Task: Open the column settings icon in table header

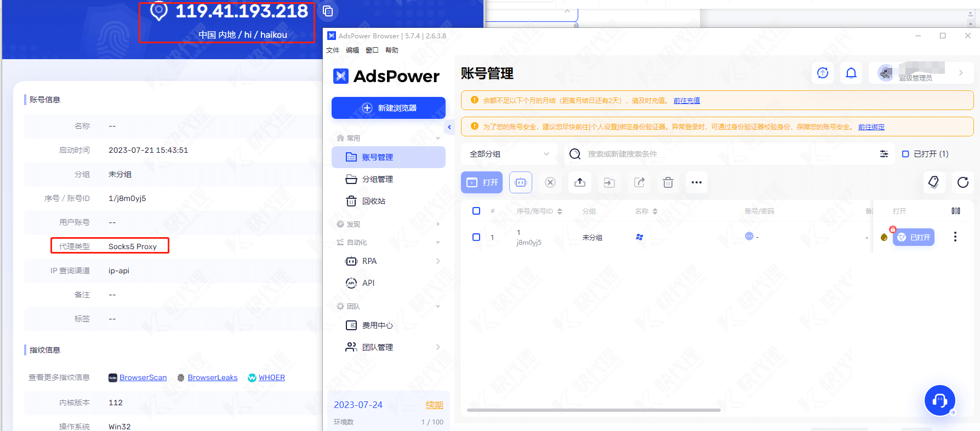Action: [x=955, y=211]
